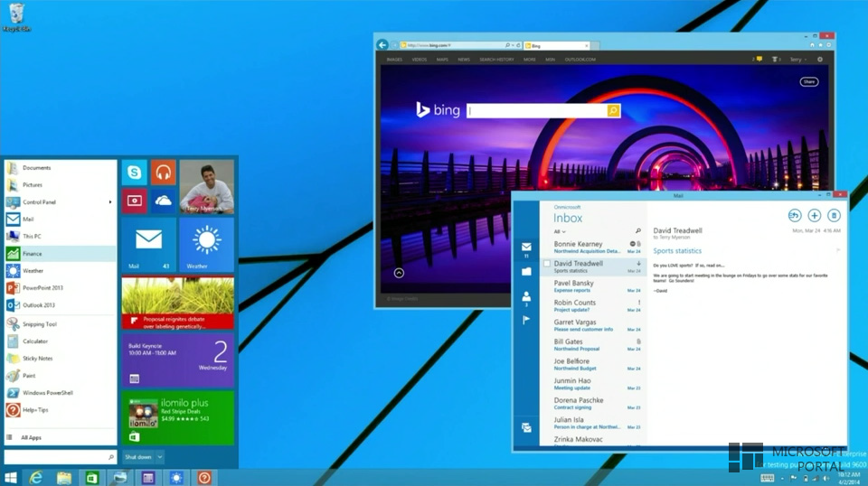This screenshot has height=486, width=868.
Task: Open the Mail live tile showing 43
Action: [149, 245]
